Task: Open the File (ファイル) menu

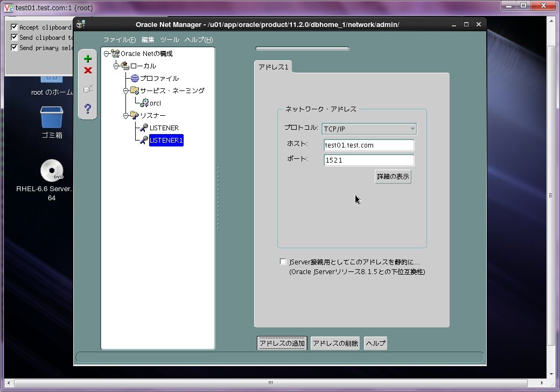Action: (x=120, y=40)
